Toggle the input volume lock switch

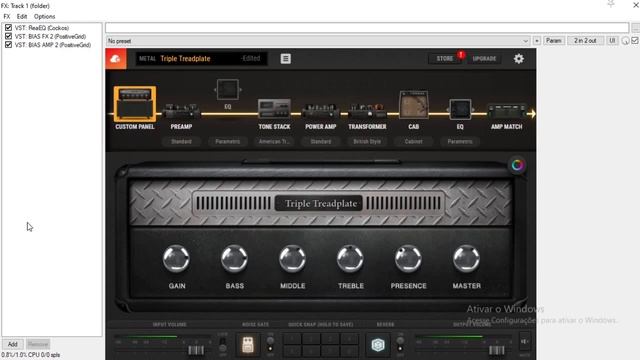click(x=222, y=344)
